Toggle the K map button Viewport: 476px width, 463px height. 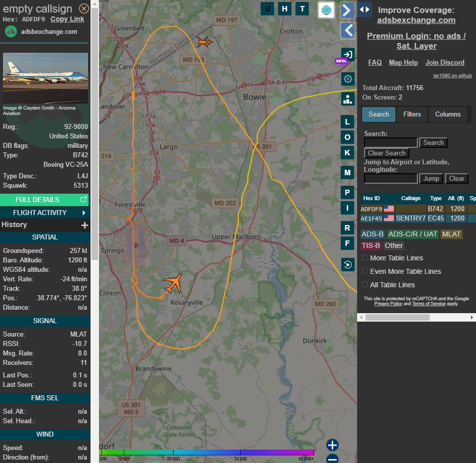[347, 153]
